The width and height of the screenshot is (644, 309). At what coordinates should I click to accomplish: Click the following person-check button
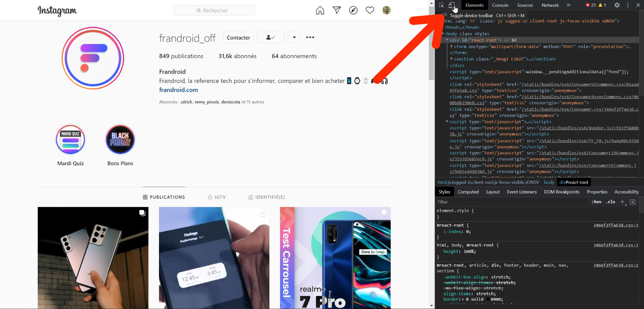270,37
